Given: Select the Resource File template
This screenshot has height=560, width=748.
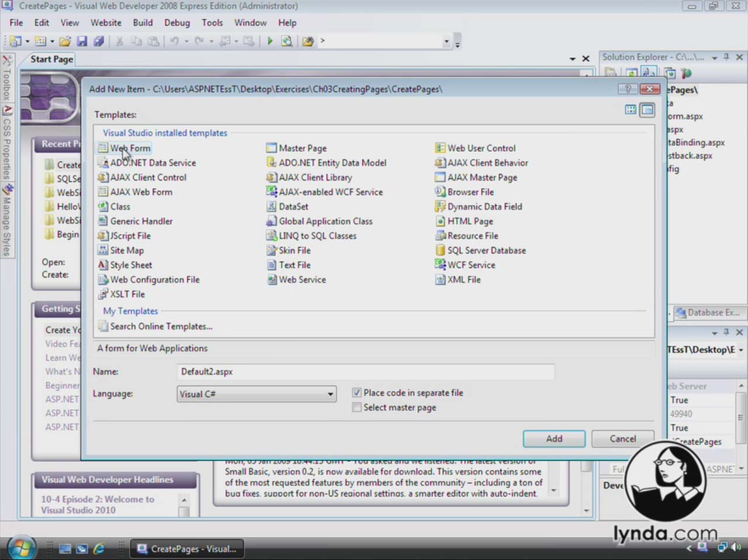Looking at the screenshot, I should pos(467,236).
